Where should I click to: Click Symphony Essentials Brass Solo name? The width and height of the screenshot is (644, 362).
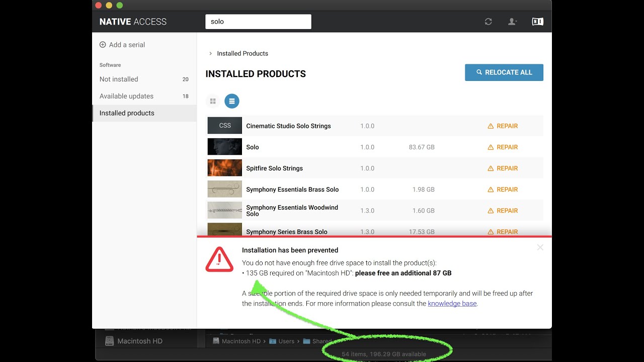point(292,190)
